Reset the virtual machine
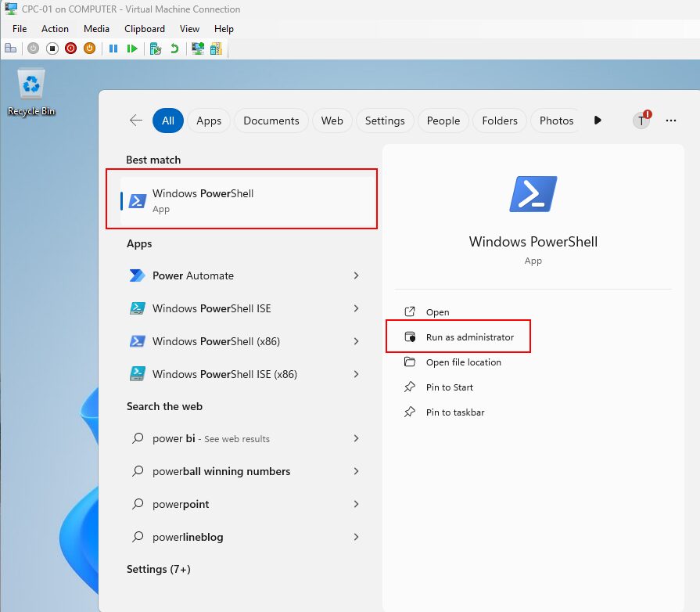The image size is (700, 612). [133, 48]
